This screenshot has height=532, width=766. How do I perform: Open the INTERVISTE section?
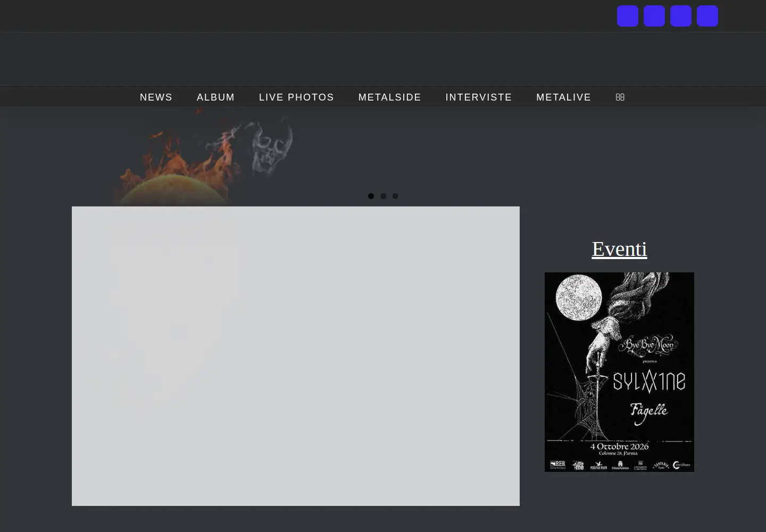click(478, 97)
